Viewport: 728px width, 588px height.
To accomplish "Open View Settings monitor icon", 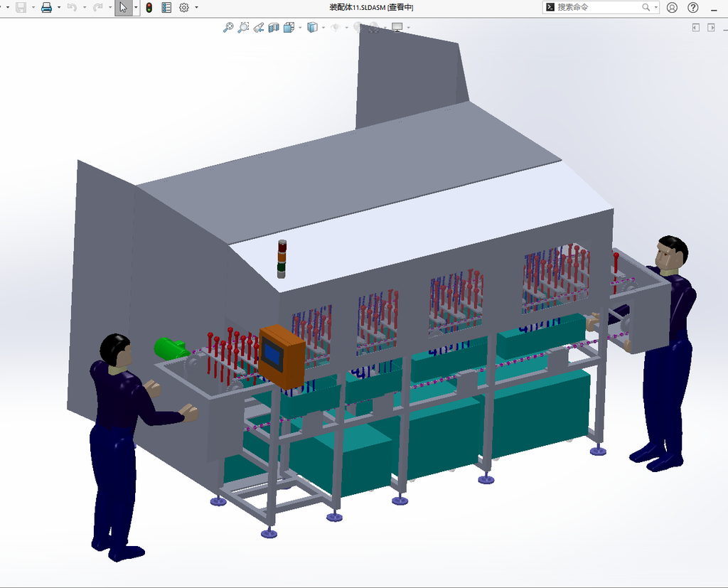I will pyautogui.click(x=397, y=28).
